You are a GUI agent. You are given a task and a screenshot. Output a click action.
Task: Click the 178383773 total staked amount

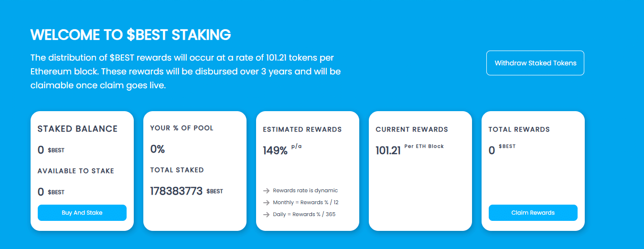pos(176,191)
